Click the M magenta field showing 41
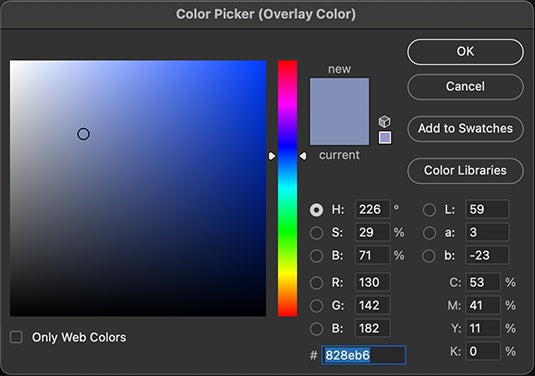This screenshot has height=376, width=535. tap(483, 305)
